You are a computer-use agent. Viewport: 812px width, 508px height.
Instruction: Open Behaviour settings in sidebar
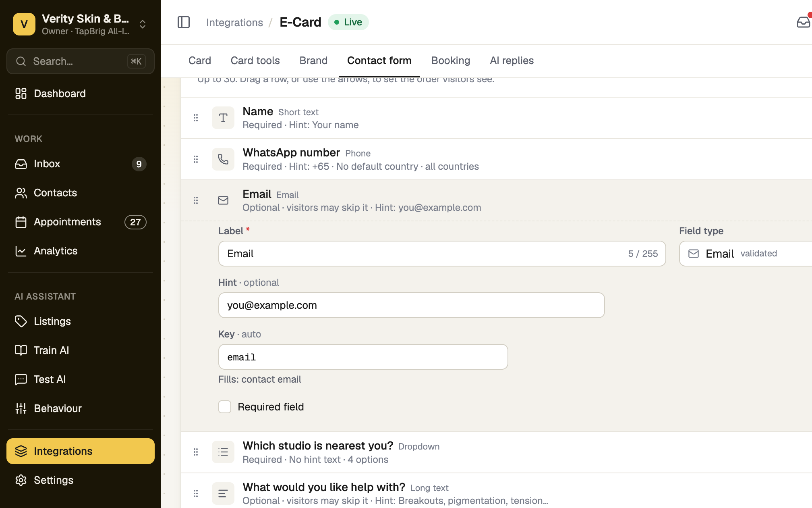[x=81, y=408]
